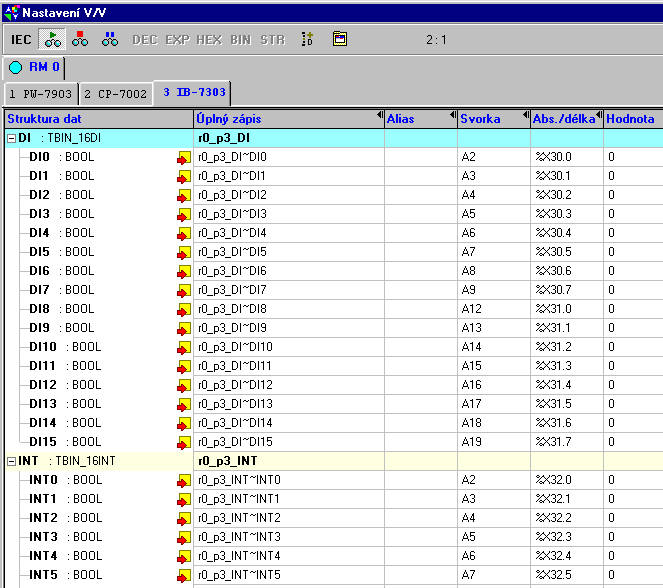663x588 pixels.
Task: Click the arrow icon in INT1 row
Action: [x=184, y=500]
